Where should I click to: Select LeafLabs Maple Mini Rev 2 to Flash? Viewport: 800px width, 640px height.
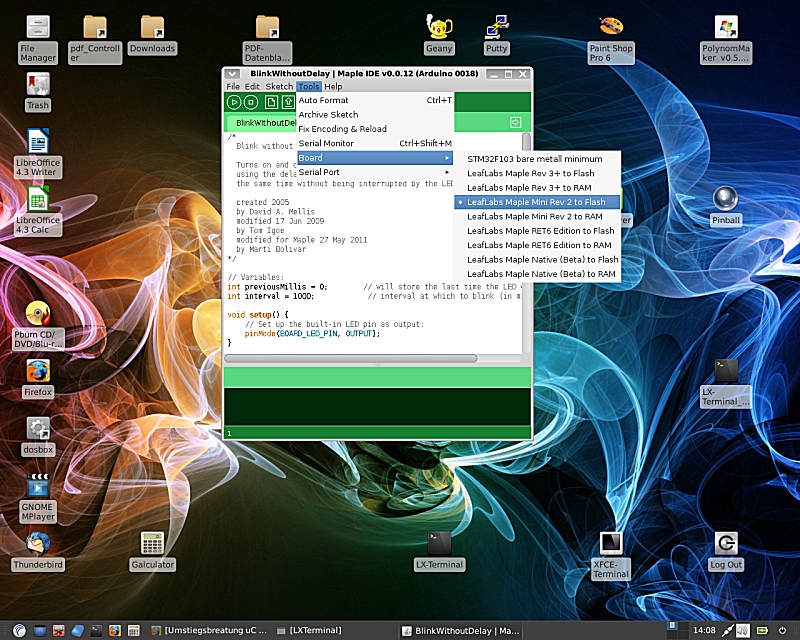537,202
